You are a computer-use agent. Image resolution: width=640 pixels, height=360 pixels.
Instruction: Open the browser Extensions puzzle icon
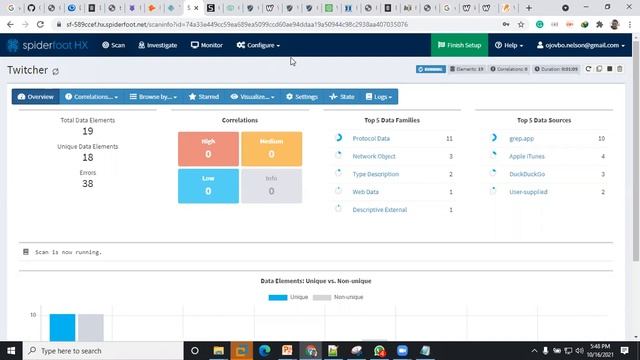click(599, 24)
